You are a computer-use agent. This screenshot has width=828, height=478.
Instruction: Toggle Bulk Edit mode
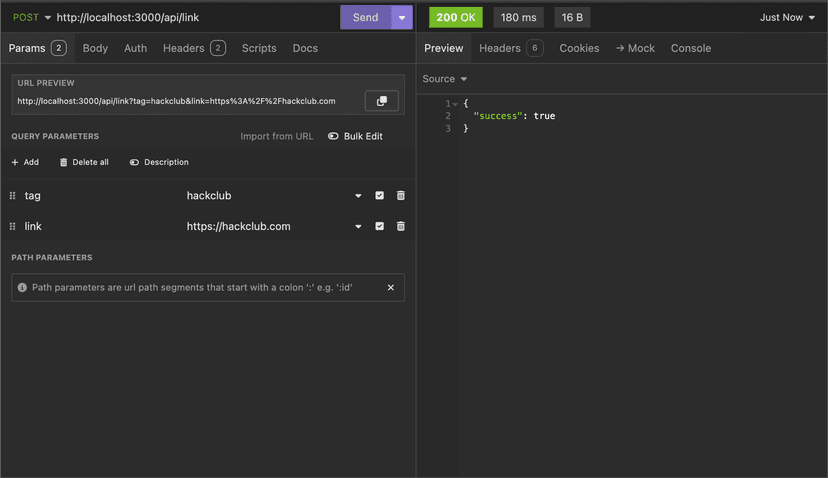tap(355, 136)
